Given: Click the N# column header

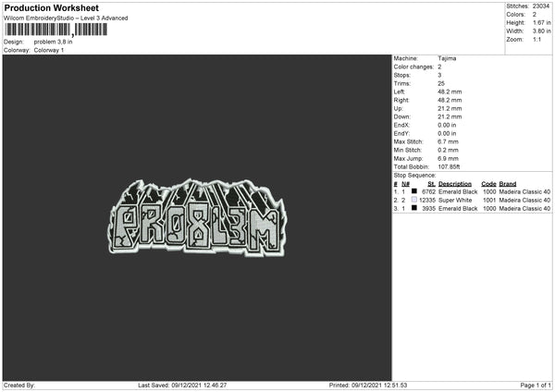Looking at the screenshot, I should click(405, 184).
